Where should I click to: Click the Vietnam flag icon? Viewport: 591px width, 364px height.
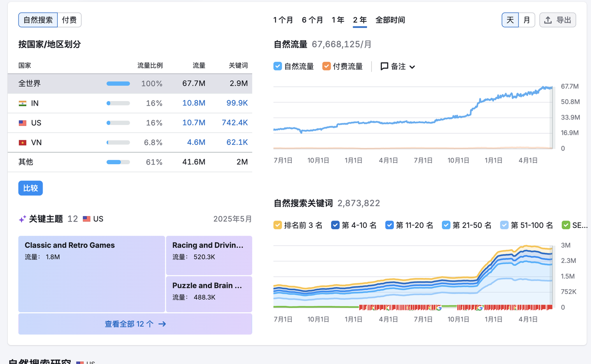click(x=23, y=143)
